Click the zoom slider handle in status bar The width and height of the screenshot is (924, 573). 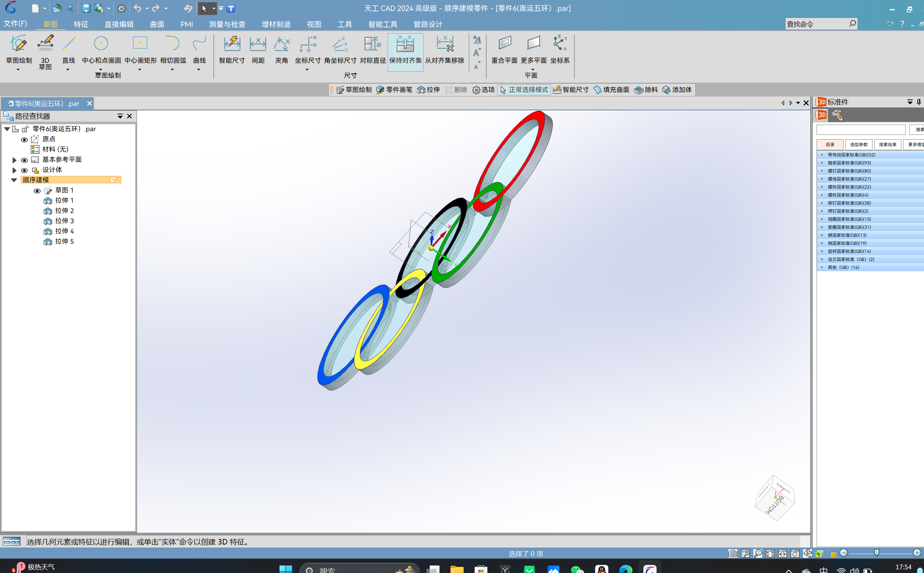tap(877, 553)
